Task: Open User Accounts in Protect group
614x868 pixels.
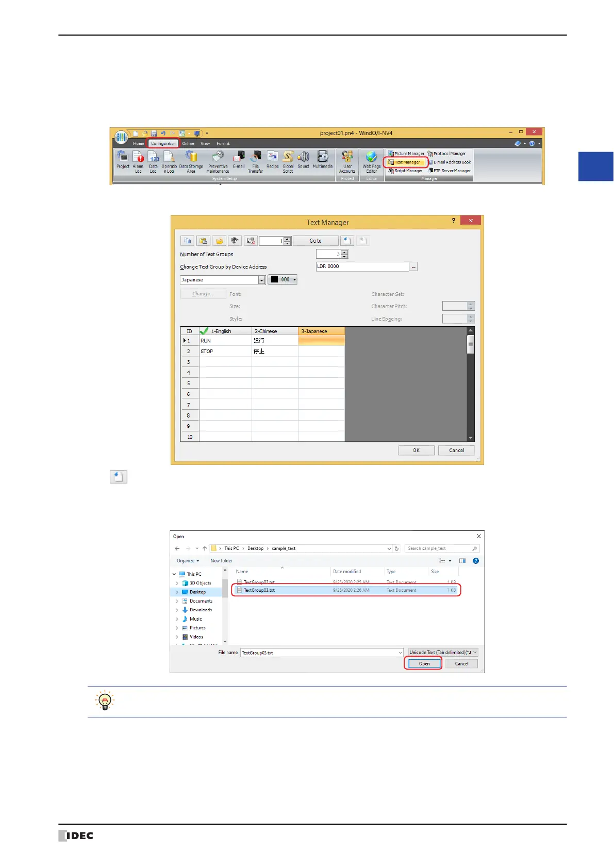Action: (x=347, y=162)
